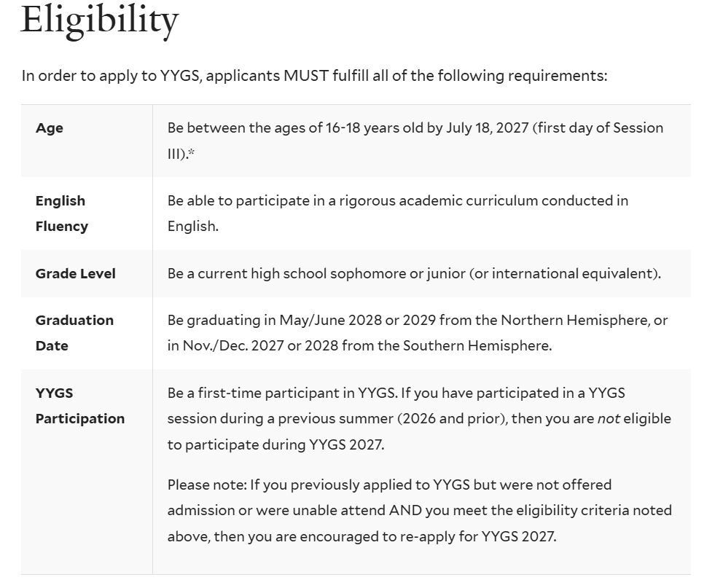This screenshot has width=715, height=588.
Task: Click 'YYGS 2027' at end of participation text
Action: click(x=346, y=444)
